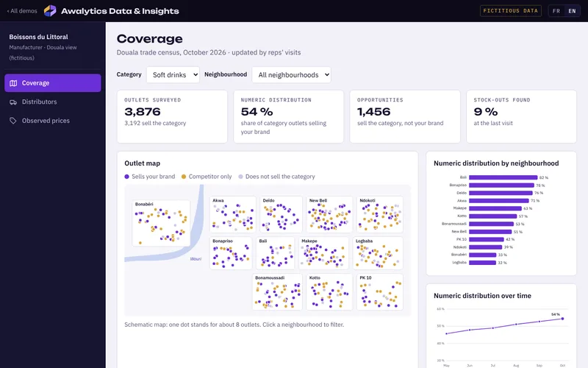Click the Bonapriso 78 % bar
The height and width of the screenshot is (368, 588).
point(501,185)
